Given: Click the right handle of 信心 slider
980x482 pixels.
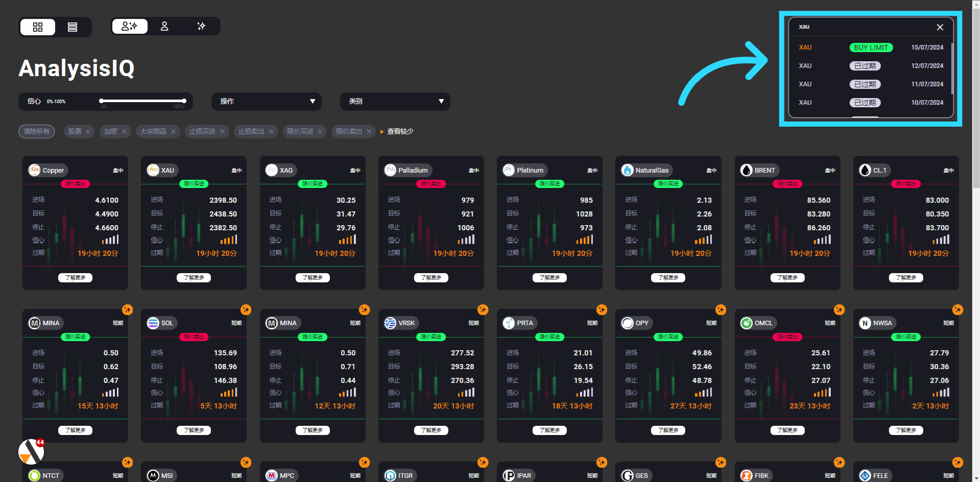Looking at the screenshot, I should tap(184, 101).
